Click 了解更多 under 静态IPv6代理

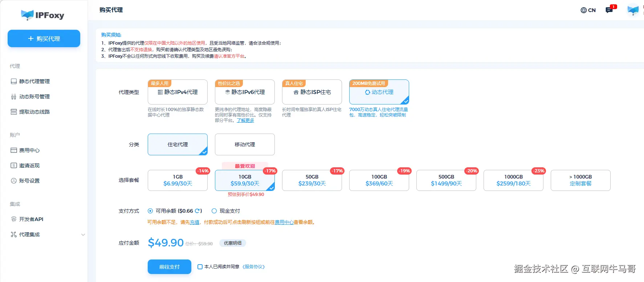(x=245, y=120)
